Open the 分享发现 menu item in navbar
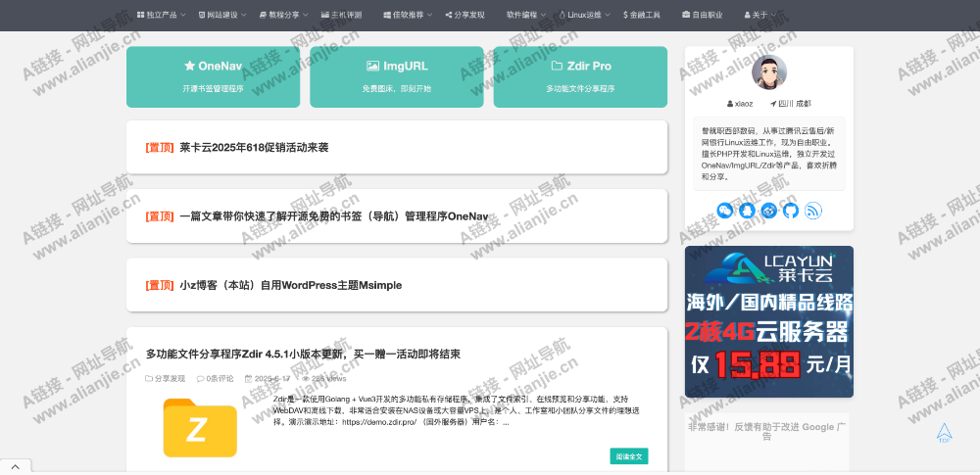Screen dimensions: 980x475 (x=465, y=15)
